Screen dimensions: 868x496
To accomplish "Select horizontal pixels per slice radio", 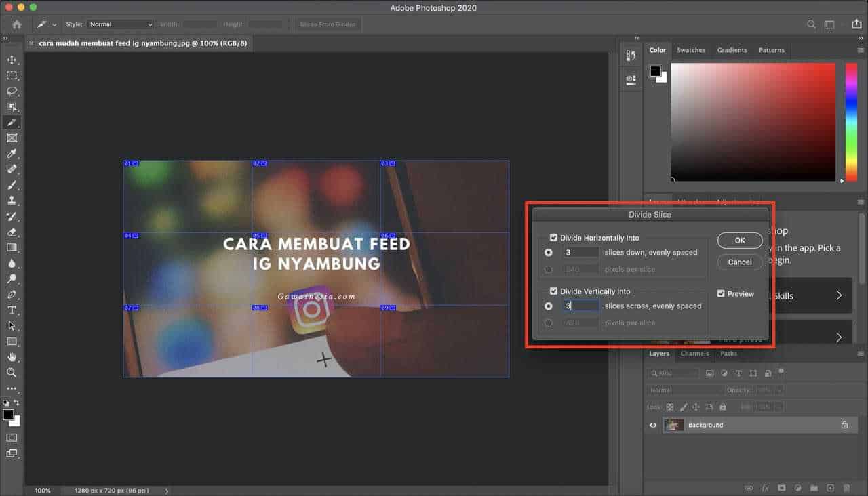I will pos(549,270).
